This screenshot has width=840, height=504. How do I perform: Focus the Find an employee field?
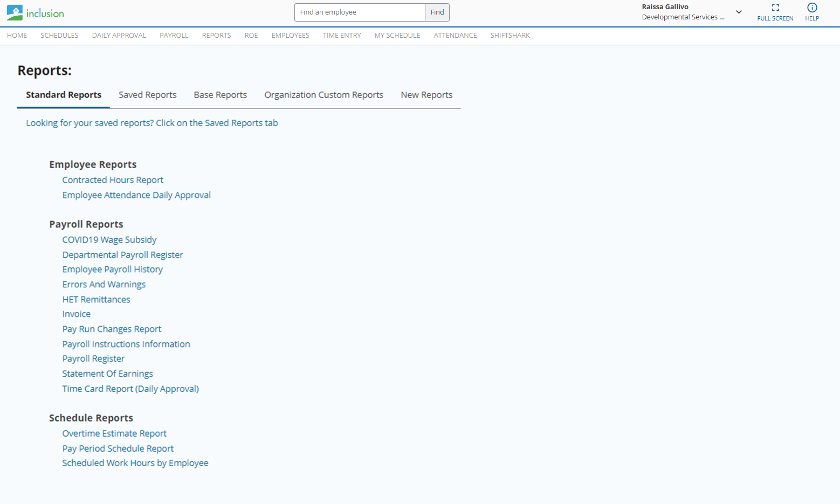pos(360,12)
